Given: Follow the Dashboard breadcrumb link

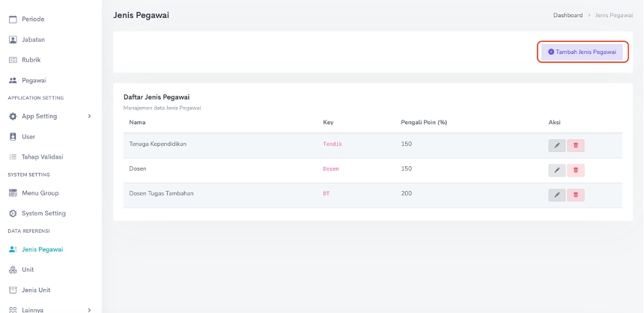Looking at the screenshot, I should click(568, 15).
